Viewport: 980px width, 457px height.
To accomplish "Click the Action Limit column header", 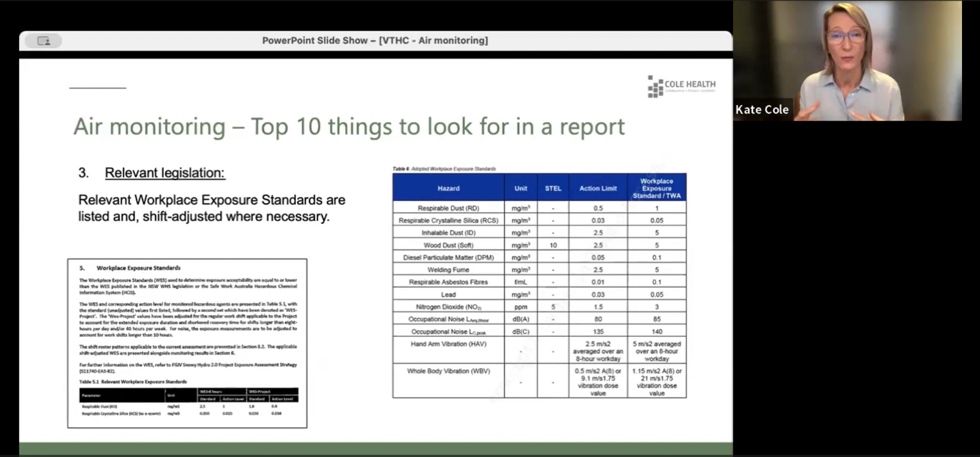I will coord(598,188).
